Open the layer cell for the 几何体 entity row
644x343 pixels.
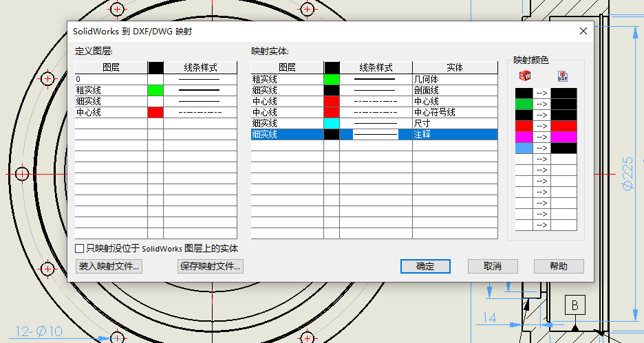287,79
